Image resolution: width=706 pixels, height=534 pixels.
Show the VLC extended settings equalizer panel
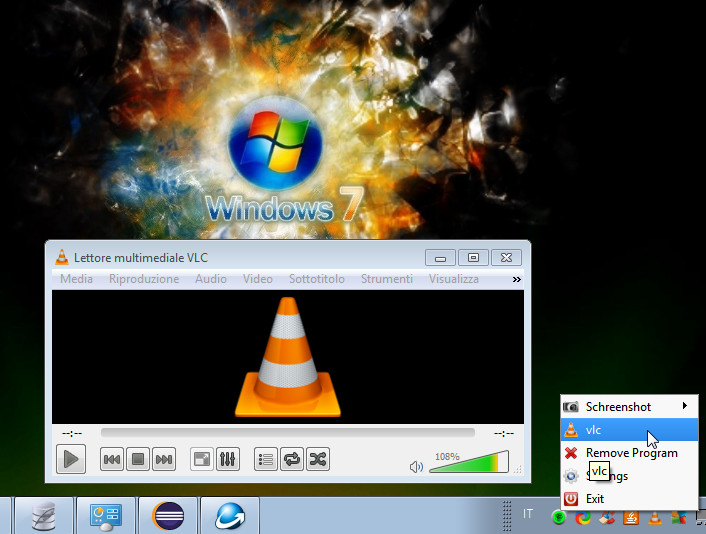click(228, 459)
